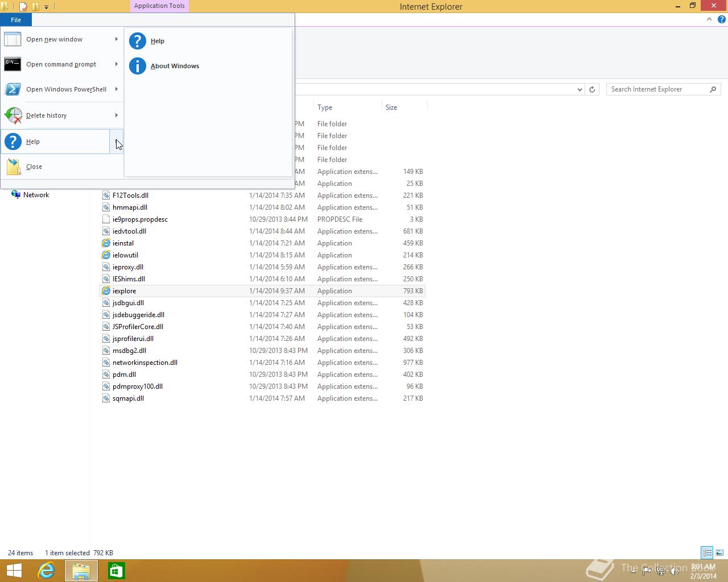Viewport: 728px width, 582px height.
Task: Select the networkinspection.dll file
Action: 145,363
